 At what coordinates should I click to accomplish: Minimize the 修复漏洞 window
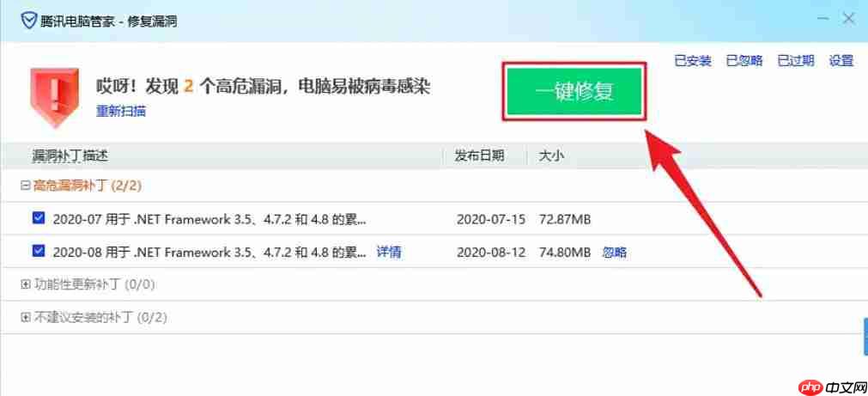(x=823, y=20)
